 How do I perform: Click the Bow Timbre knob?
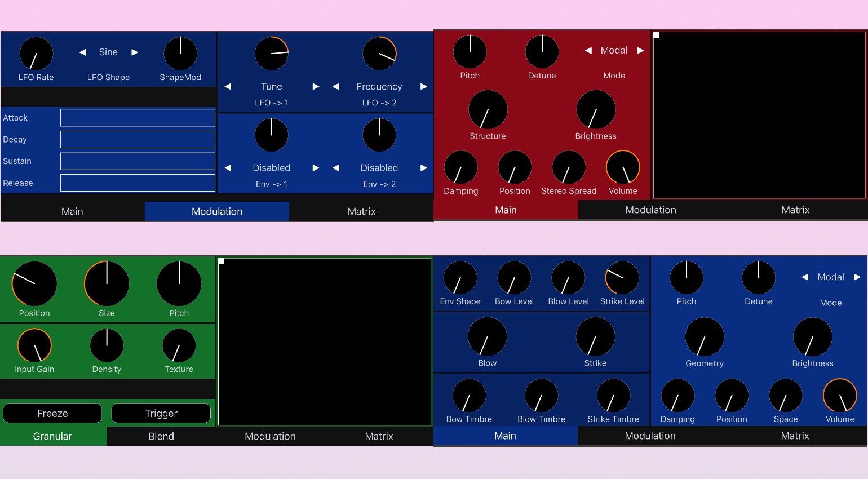pyautogui.click(x=469, y=396)
